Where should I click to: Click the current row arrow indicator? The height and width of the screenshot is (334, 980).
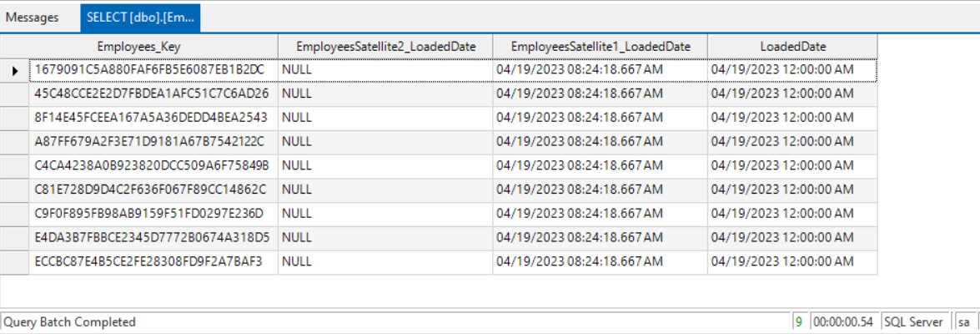pos(15,71)
